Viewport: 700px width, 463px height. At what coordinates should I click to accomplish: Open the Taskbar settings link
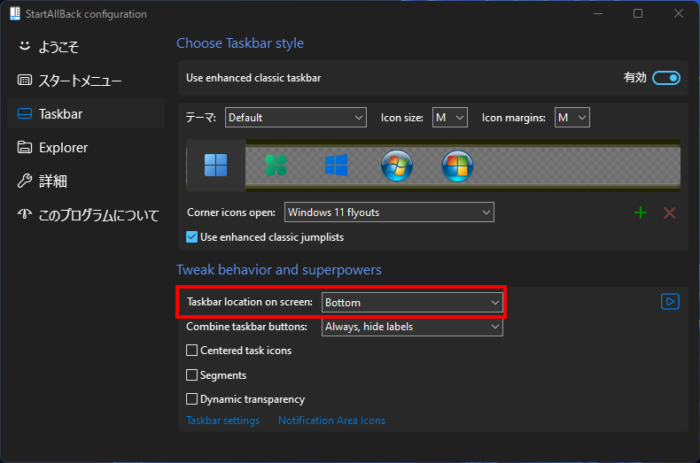223,421
